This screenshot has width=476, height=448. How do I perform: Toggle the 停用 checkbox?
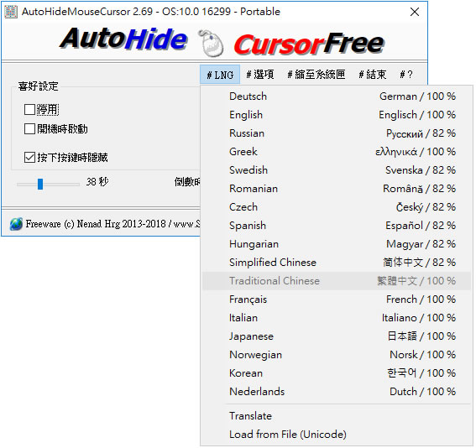29,110
